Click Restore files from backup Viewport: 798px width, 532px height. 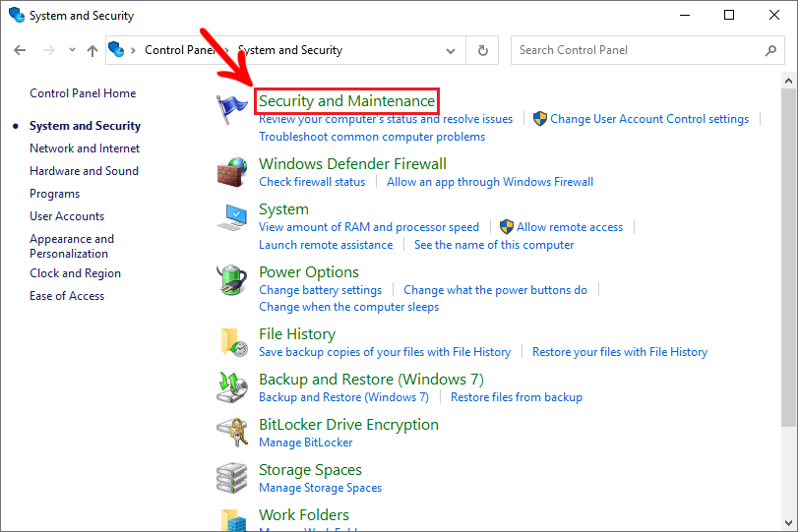point(517,397)
